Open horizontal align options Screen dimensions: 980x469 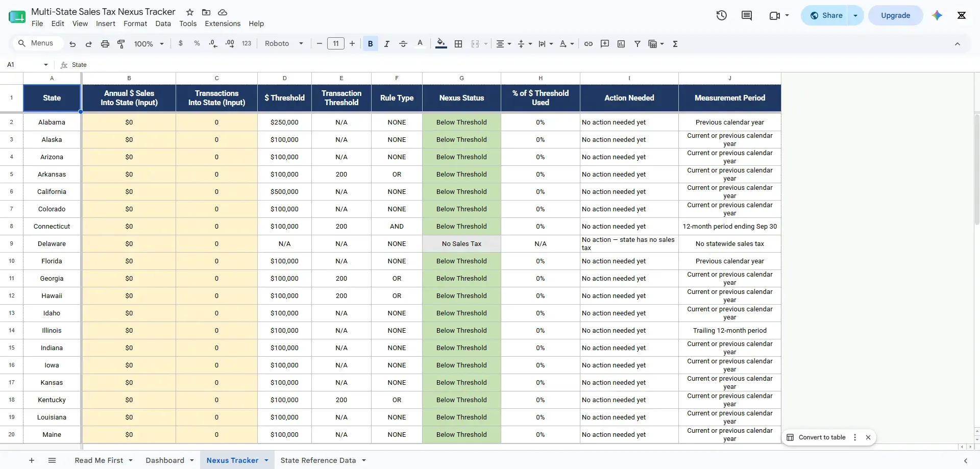(504, 44)
